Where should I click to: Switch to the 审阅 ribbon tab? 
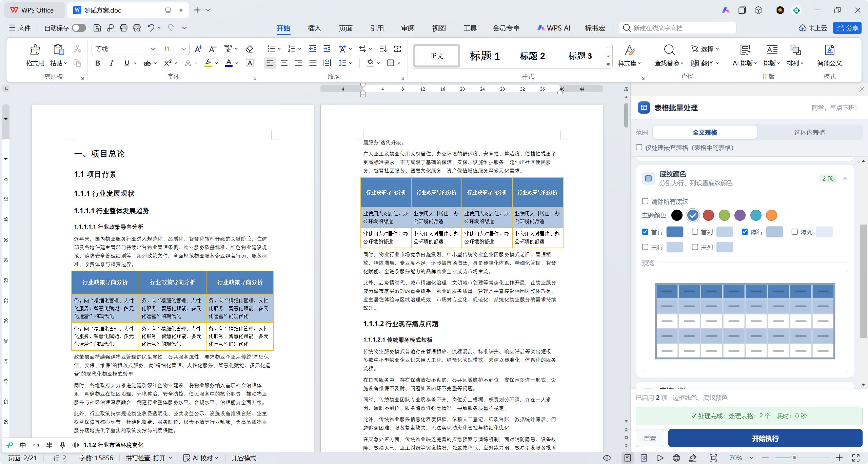tap(408, 28)
